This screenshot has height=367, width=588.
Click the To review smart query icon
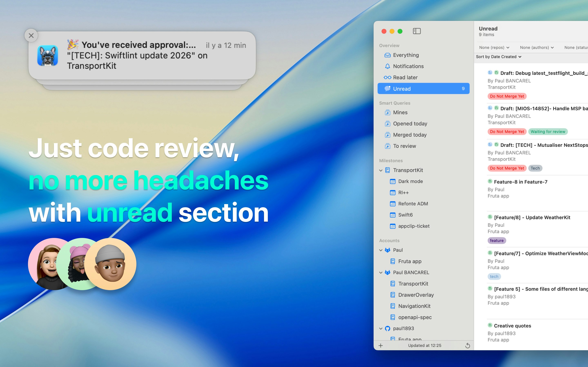pyautogui.click(x=387, y=146)
